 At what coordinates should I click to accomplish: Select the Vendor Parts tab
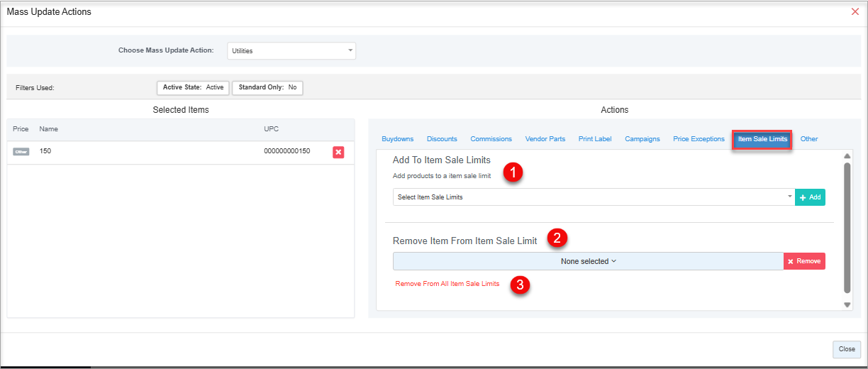click(x=545, y=139)
